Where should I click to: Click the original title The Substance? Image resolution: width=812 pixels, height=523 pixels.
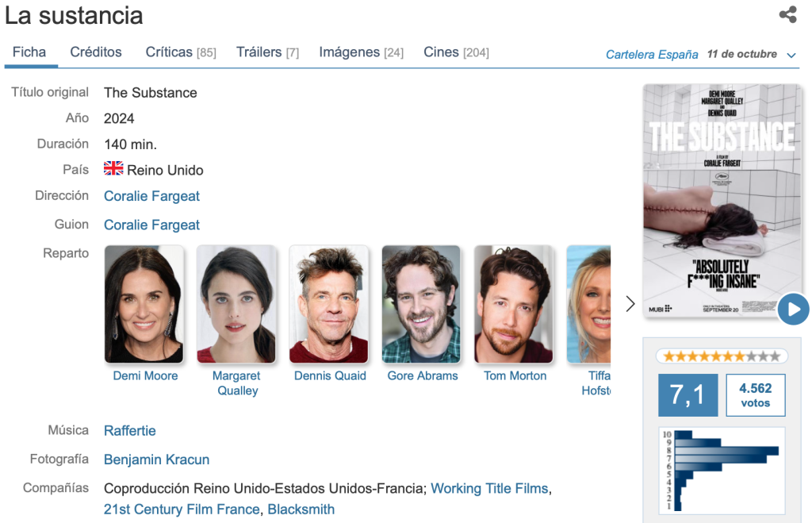(x=150, y=93)
